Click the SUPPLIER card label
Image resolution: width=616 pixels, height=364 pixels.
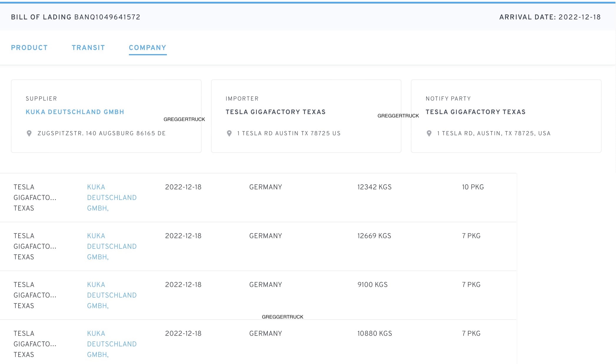click(x=41, y=99)
